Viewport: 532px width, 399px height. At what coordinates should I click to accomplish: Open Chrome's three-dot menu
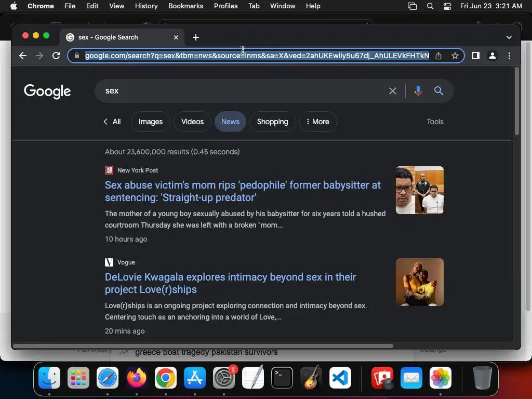(x=509, y=56)
